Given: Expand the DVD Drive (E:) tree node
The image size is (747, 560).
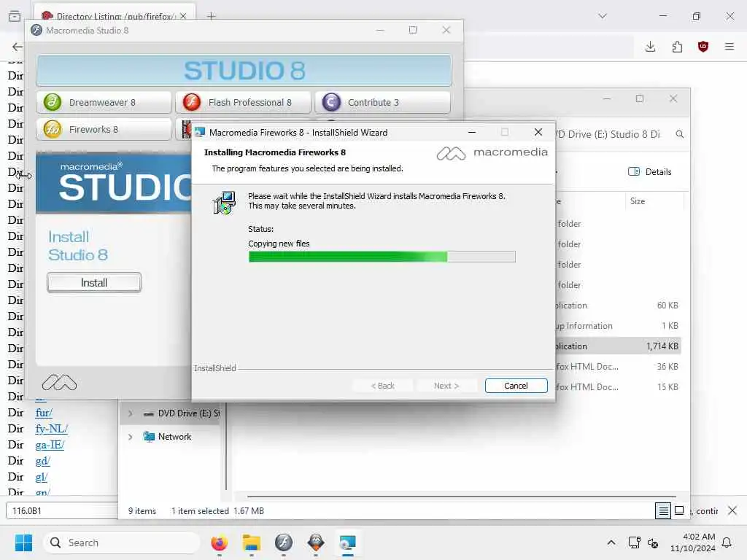Looking at the screenshot, I should click(x=130, y=413).
